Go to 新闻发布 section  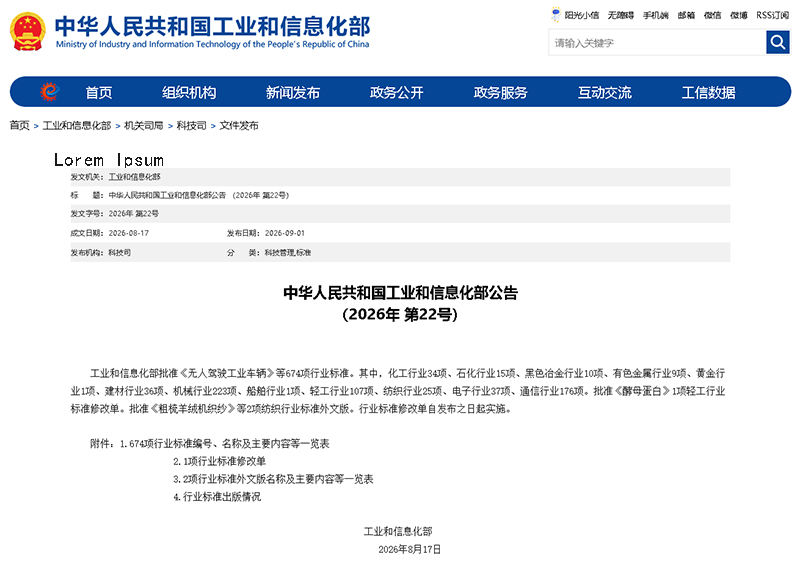click(293, 92)
